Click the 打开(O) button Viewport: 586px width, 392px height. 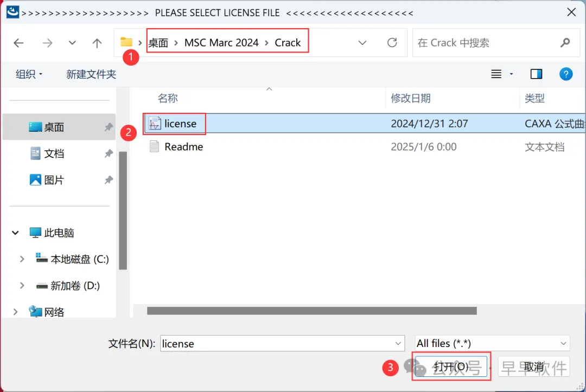click(x=451, y=367)
